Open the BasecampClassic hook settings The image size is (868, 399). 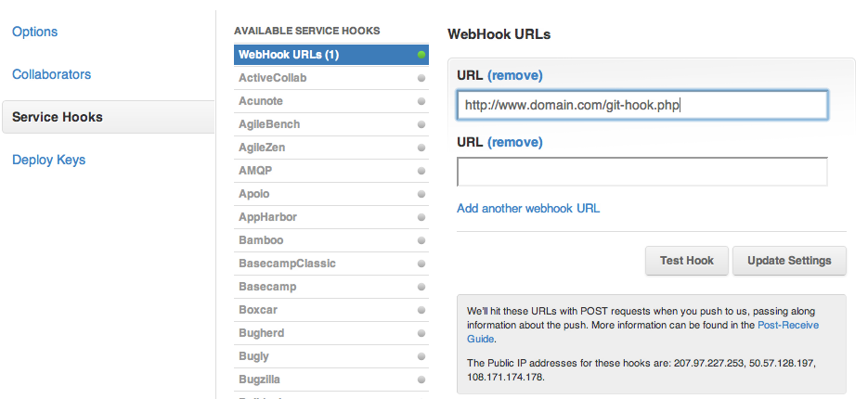pyautogui.click(x=331, y=264)
